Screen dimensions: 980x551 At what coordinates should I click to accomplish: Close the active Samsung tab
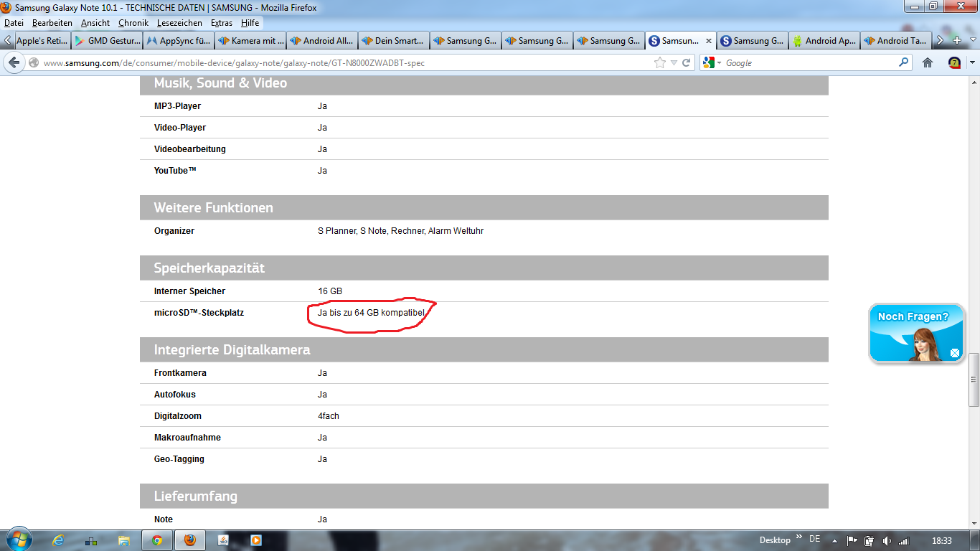pyautogui.click(x=709, y=42)
